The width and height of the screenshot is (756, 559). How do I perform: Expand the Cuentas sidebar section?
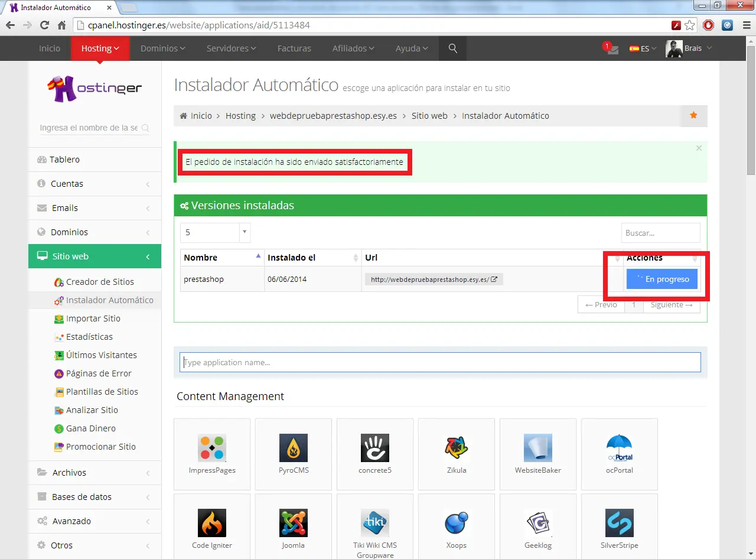pos(94,184)
